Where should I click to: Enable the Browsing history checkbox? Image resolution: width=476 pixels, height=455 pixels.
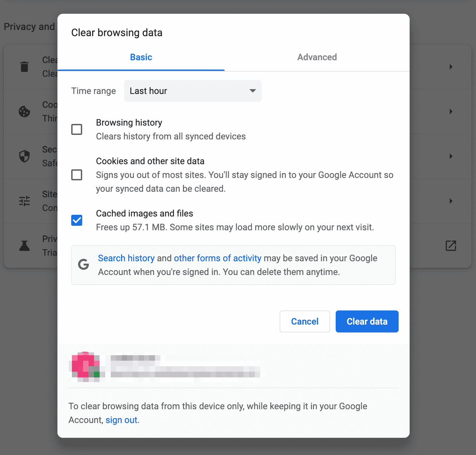(77, 129)
